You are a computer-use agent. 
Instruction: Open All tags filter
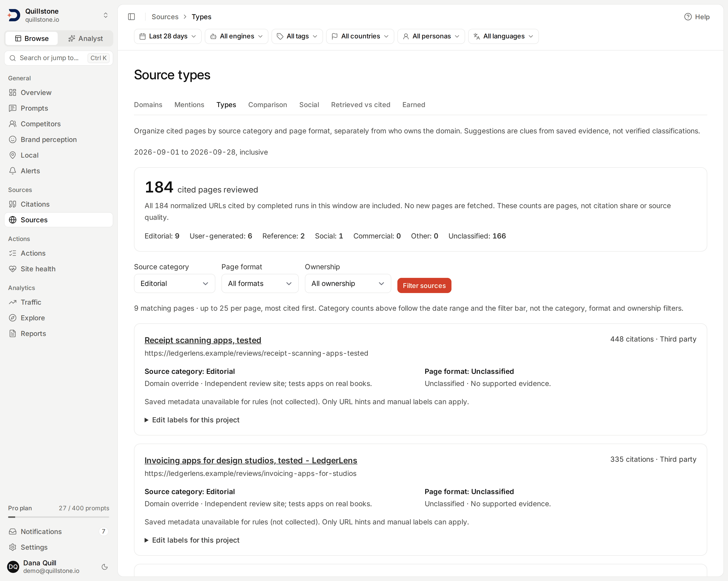pos(297,36)
